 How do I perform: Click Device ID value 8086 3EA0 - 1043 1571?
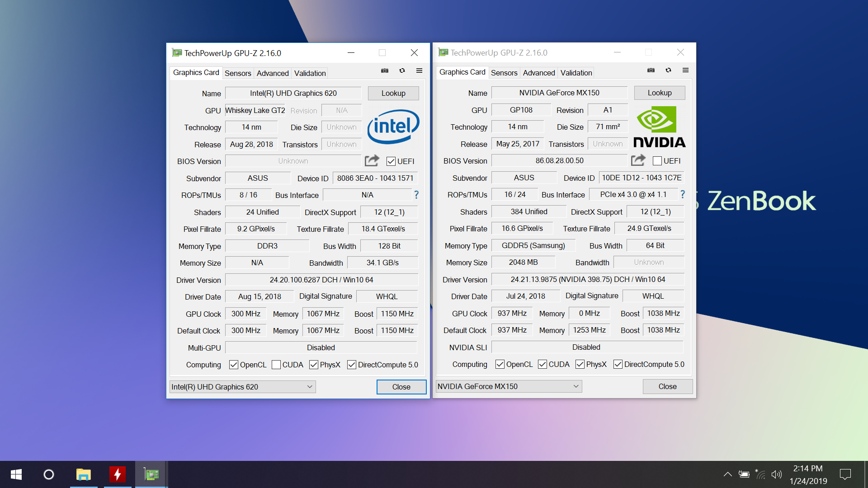(375, 178)
